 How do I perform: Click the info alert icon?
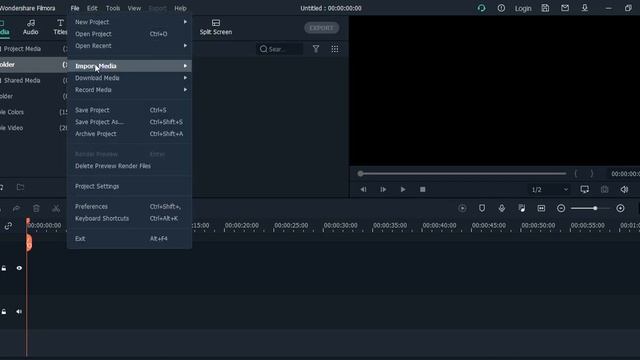(x=501, y=8)
